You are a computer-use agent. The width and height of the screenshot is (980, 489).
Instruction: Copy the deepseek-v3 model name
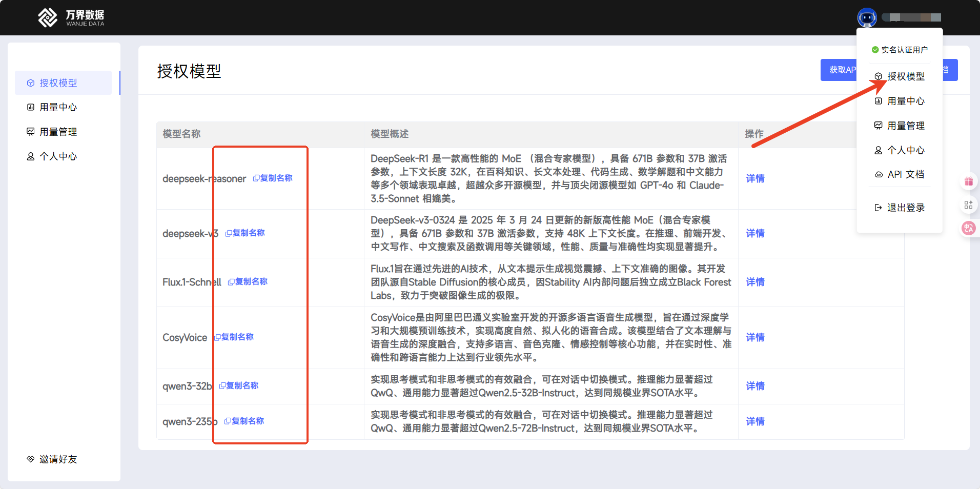(245, 233)
